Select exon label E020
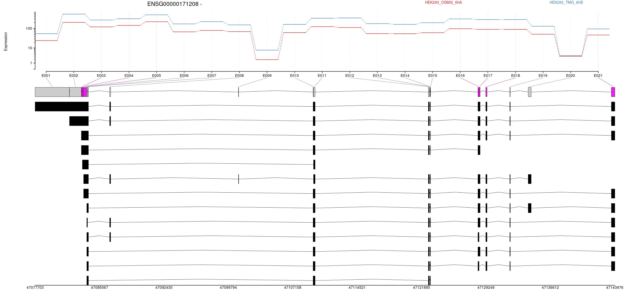The width and height of the screenshot is (644, 292). click(570, 76)
